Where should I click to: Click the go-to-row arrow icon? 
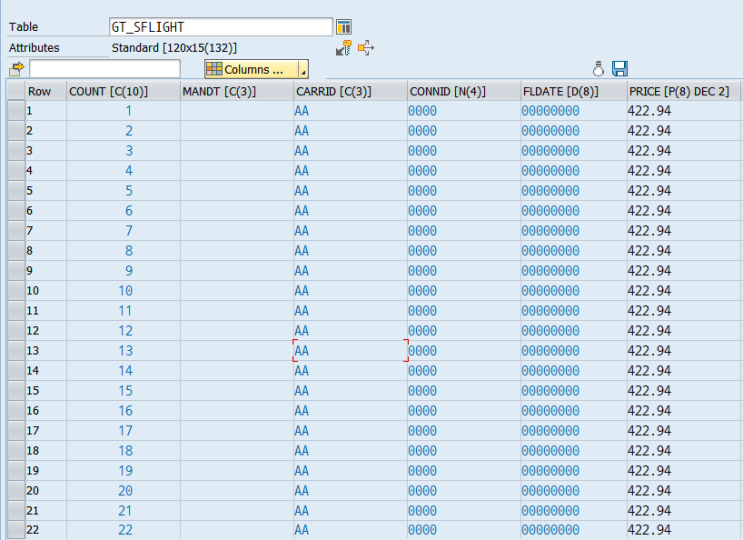[x=17, y=70]
